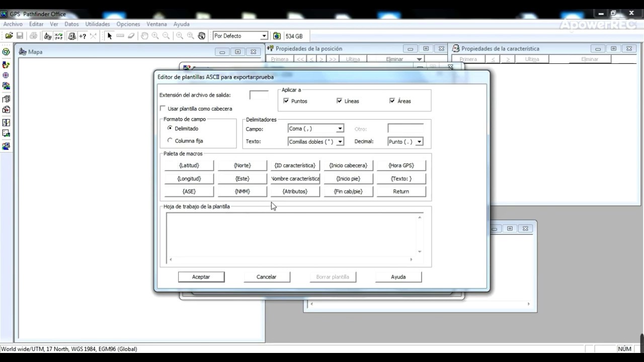This screenshot has height=362, width=644.
Task: Click the zoom extents hand-globe icon
Action: coord(202,36)
